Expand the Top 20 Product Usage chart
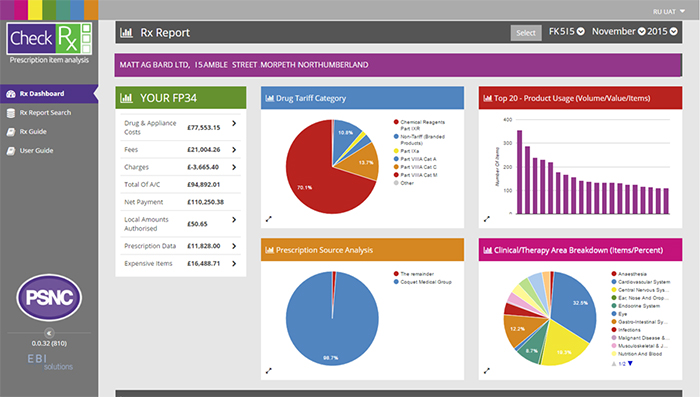 [x=487, y=219]
